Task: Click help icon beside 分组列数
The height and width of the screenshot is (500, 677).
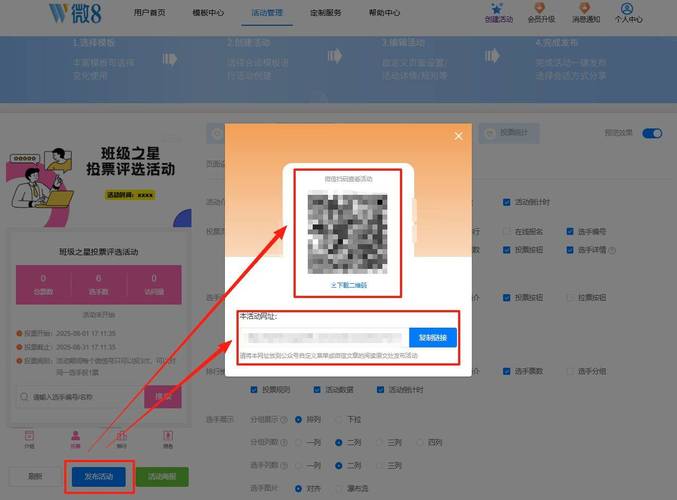Action: [x=284, y=443]
